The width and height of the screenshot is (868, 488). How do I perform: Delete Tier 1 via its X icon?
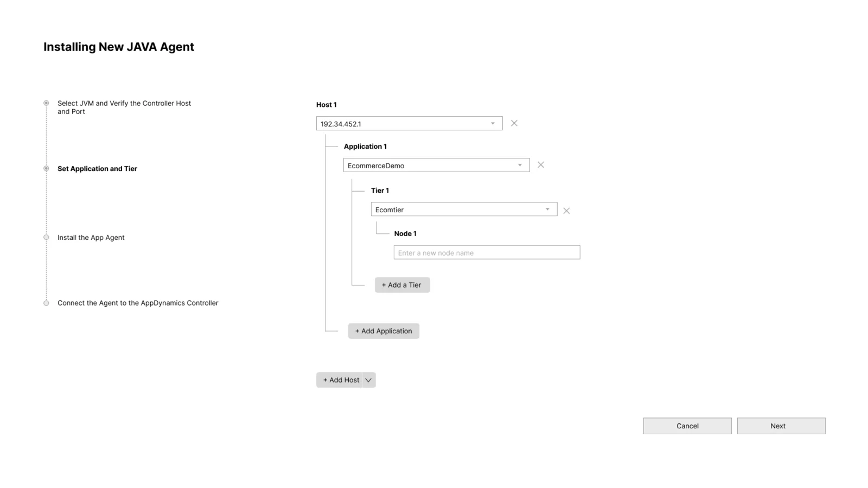(566, 211)
